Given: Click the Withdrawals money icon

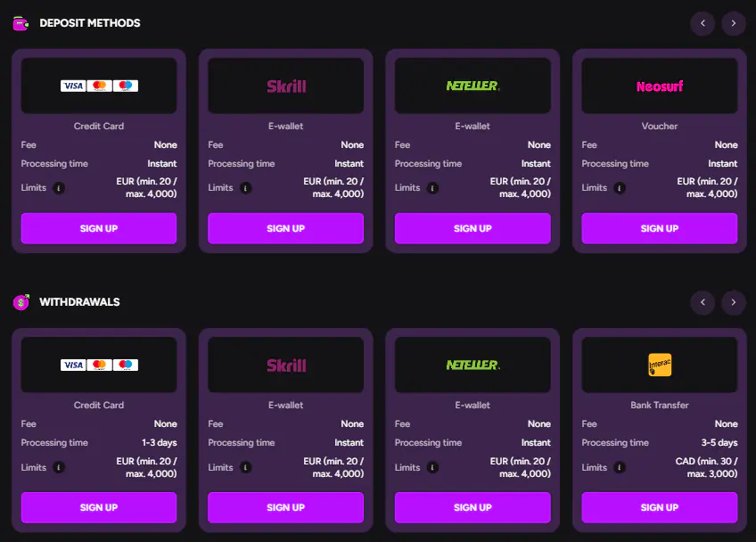Looking at the screenshot, I should pos(21,302).
